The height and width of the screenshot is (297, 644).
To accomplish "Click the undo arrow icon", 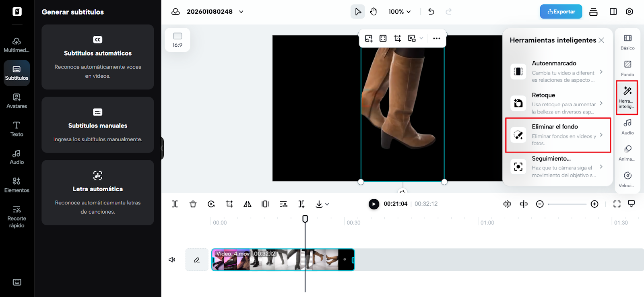I will pyautogui.click(x=431, y=12).
